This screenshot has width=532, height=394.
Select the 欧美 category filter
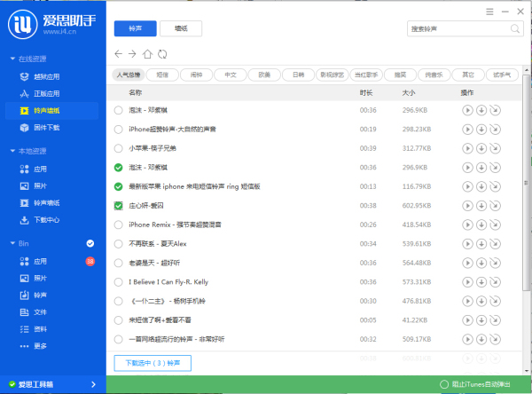(264, 75)
